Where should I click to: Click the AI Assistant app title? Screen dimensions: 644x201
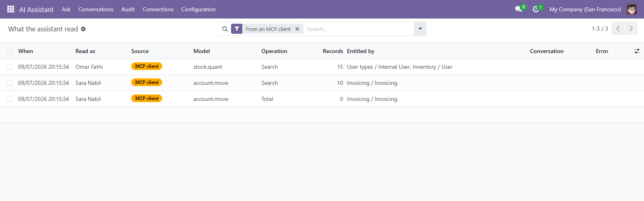click(x=36, y=10)
